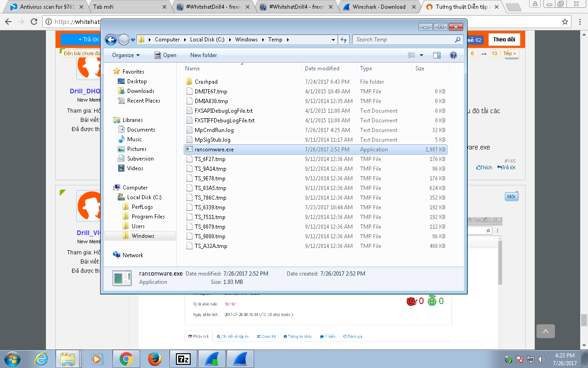This screenshot has width=588, height=368.
Task: Launch Firefox from the taskbar
Action: (155, 358)
